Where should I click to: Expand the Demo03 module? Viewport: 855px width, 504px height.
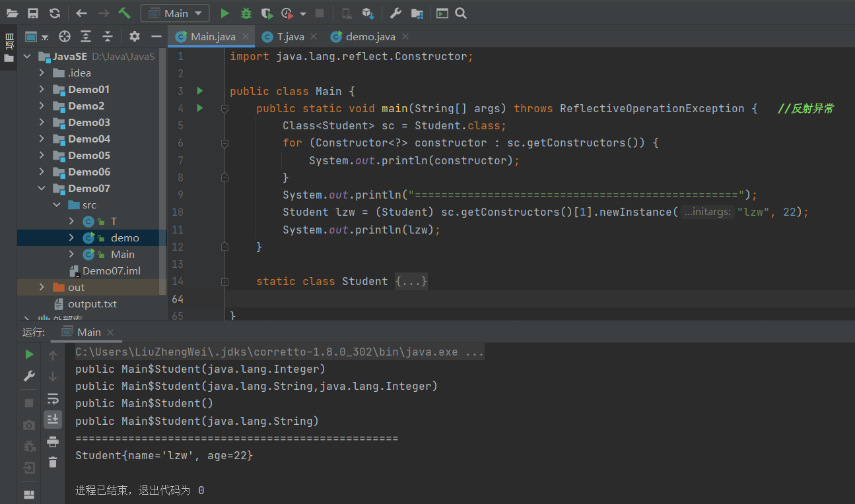click(x=42, y=123)
